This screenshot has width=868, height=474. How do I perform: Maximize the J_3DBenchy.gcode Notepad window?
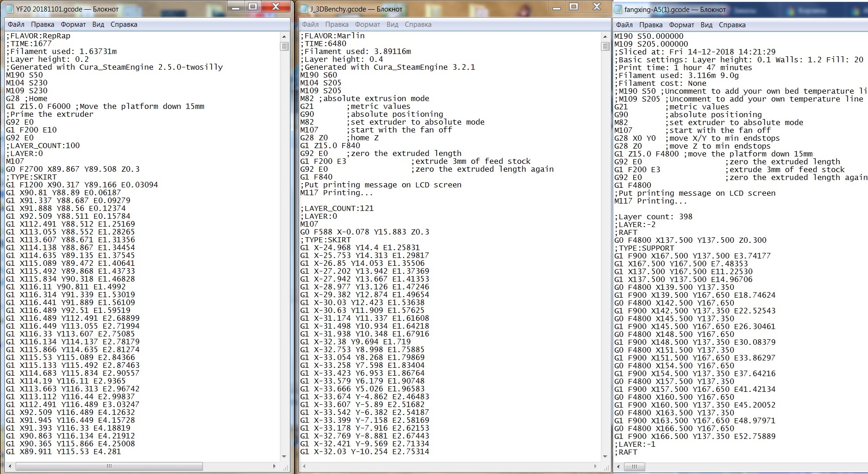(x=574, y=6)
